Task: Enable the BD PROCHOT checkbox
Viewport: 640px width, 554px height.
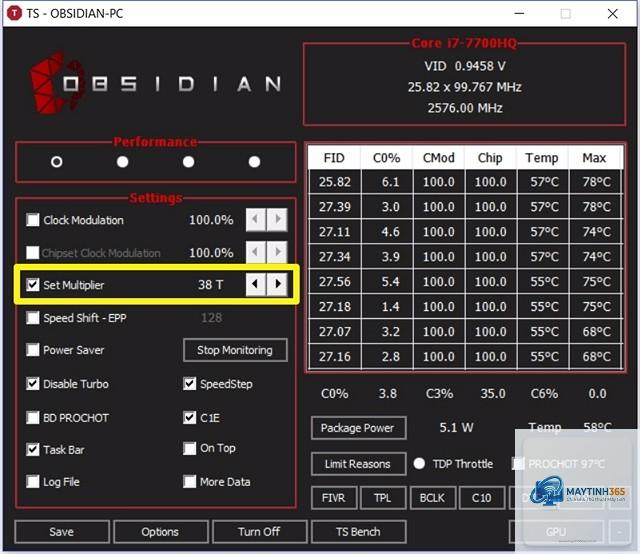Action: [x=33, y=417]
